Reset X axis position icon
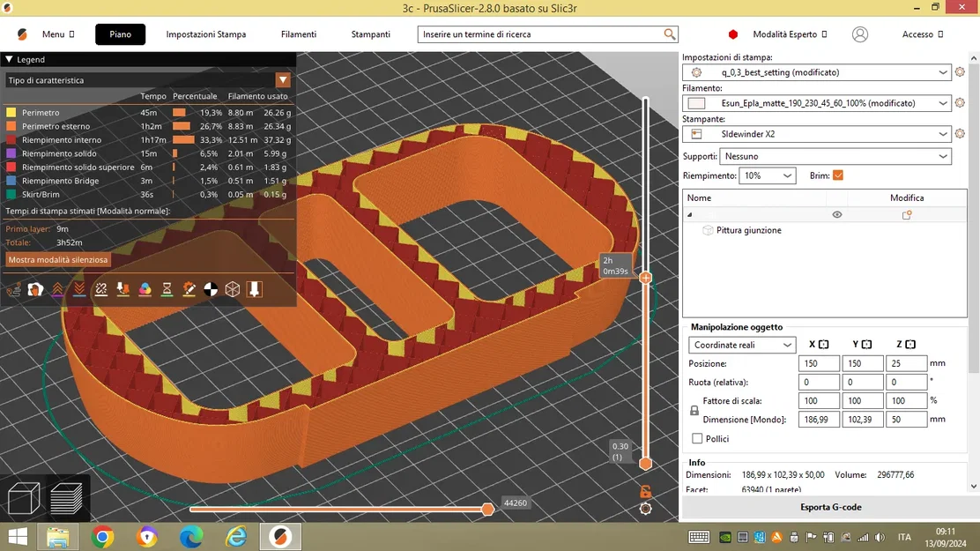The width and height of the screenshot is (980, 551). point(824,345)
